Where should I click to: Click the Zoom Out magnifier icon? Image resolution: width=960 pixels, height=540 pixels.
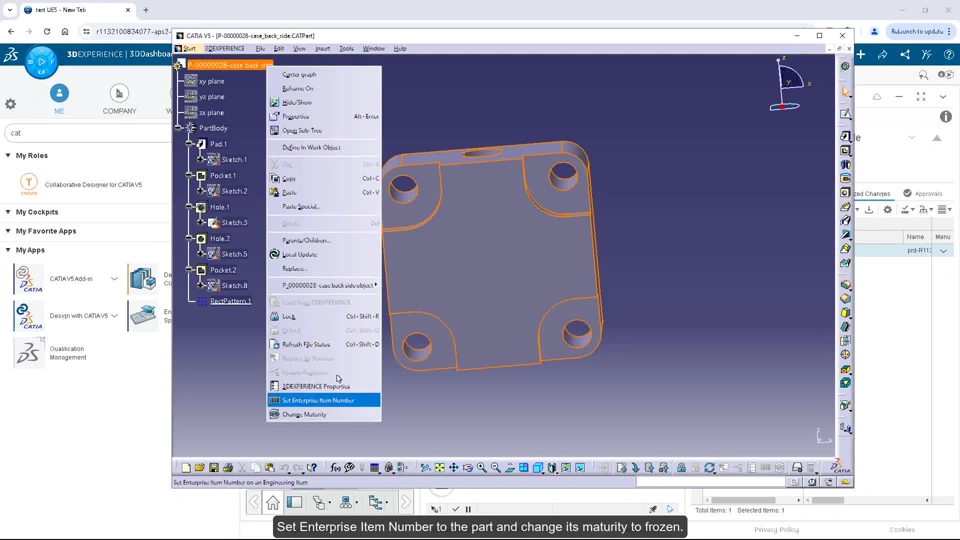[x=496, y=468]
